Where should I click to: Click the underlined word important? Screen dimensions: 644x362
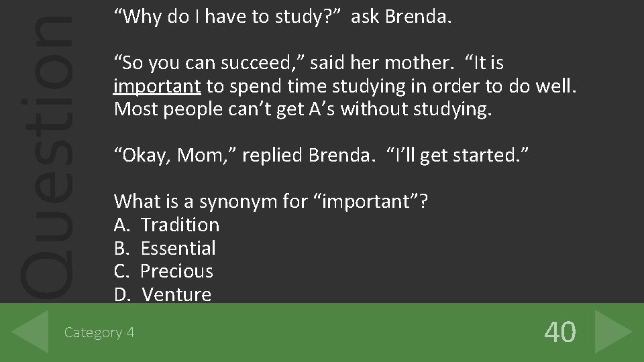click(158, 86)
